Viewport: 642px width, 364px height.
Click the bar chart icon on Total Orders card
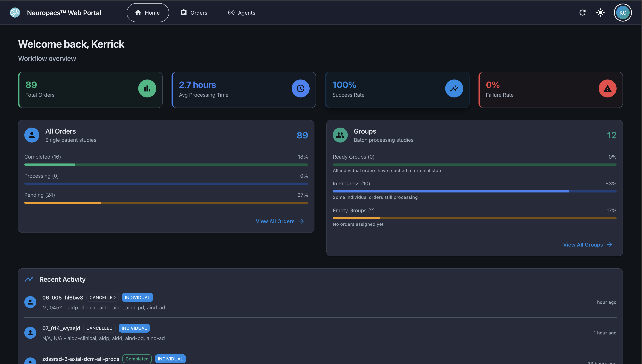[x=147, y=88]
